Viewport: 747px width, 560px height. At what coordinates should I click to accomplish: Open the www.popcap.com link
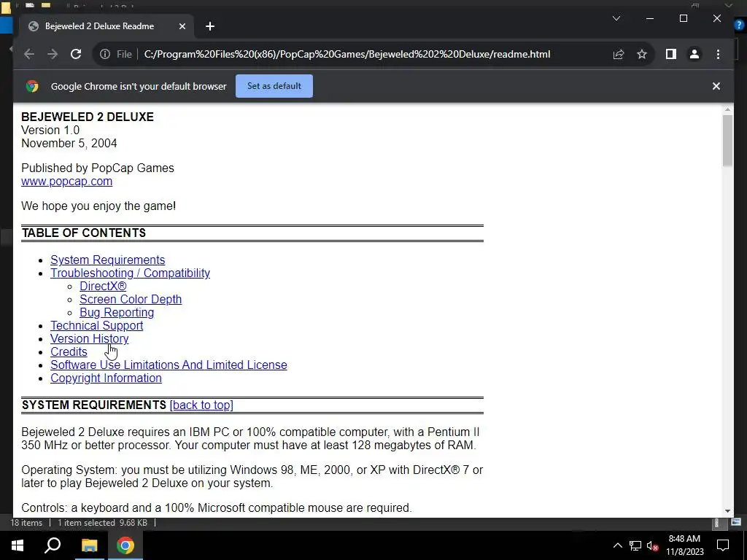point(66,182)
